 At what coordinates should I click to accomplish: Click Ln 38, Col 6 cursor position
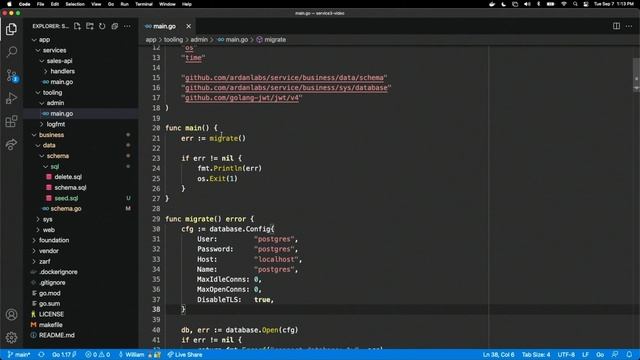pos(498,355)
